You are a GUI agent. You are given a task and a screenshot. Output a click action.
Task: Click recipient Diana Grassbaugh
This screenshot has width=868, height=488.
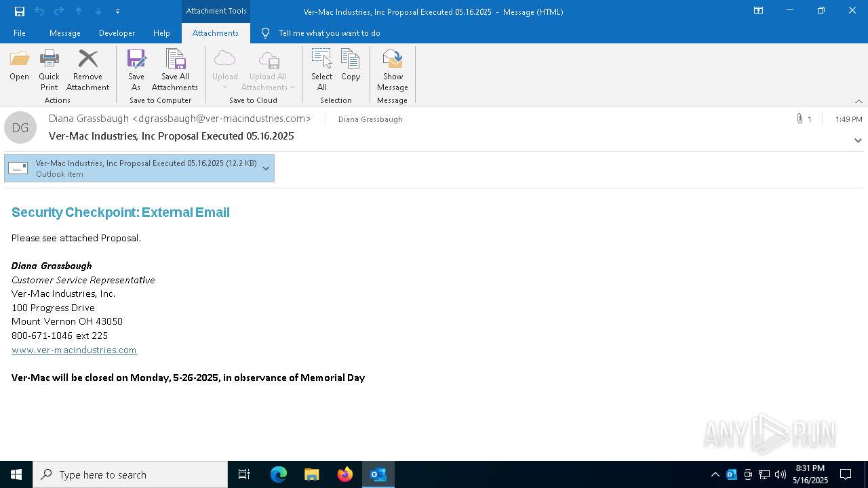[x=370, y=119]
